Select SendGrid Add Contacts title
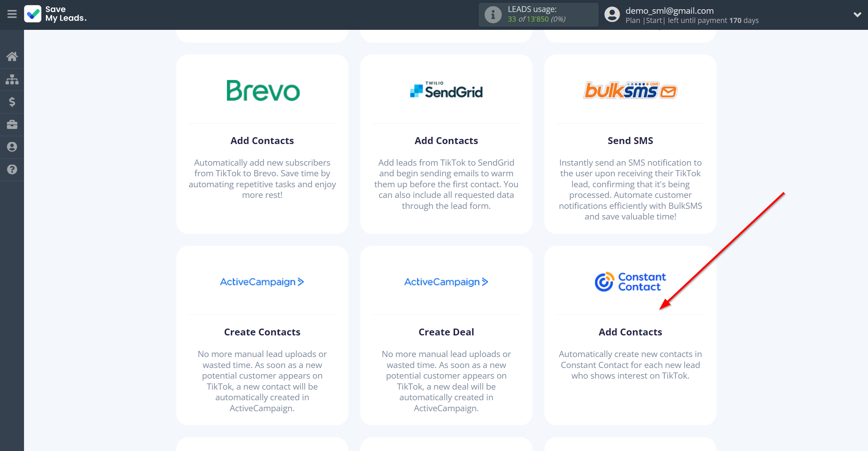 (446, 141)
